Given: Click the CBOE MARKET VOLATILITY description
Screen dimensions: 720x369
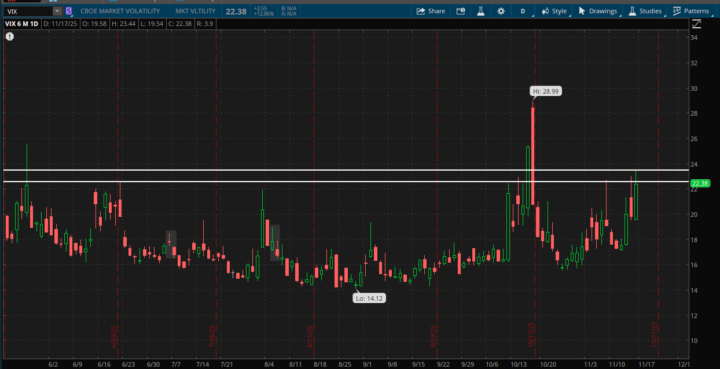Looking at the screenshot, I should pyautogui.click(x=120, y=11).
